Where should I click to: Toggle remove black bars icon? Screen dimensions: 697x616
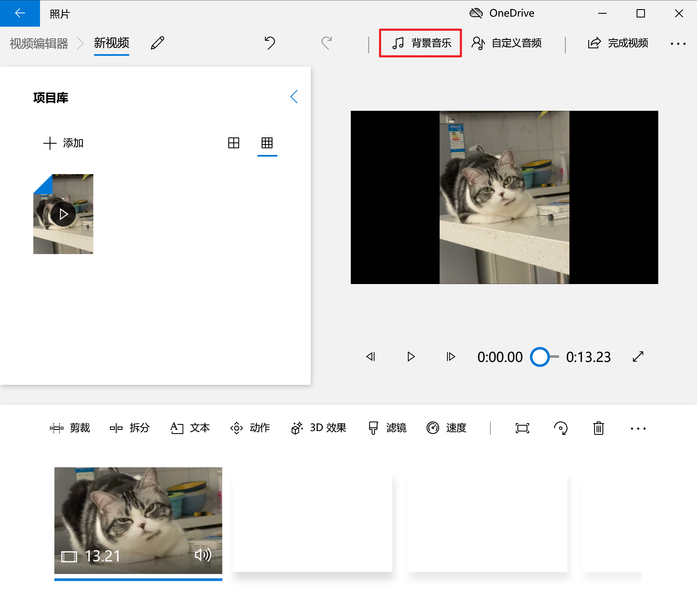coord(522,428)
